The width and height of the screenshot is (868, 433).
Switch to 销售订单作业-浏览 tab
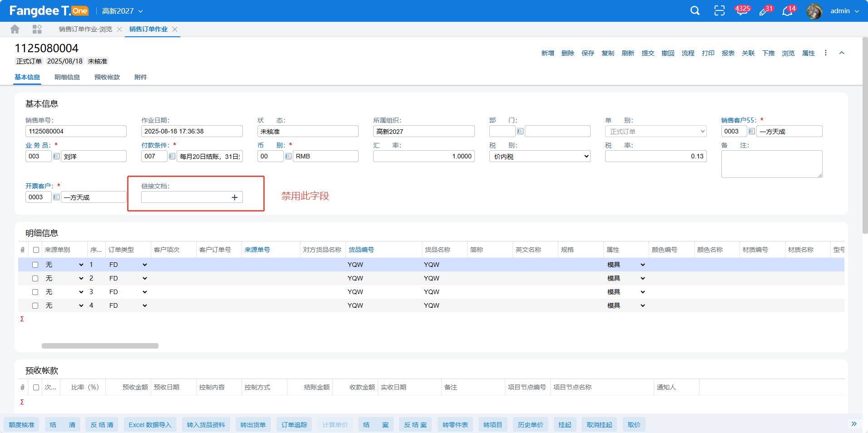85,29
